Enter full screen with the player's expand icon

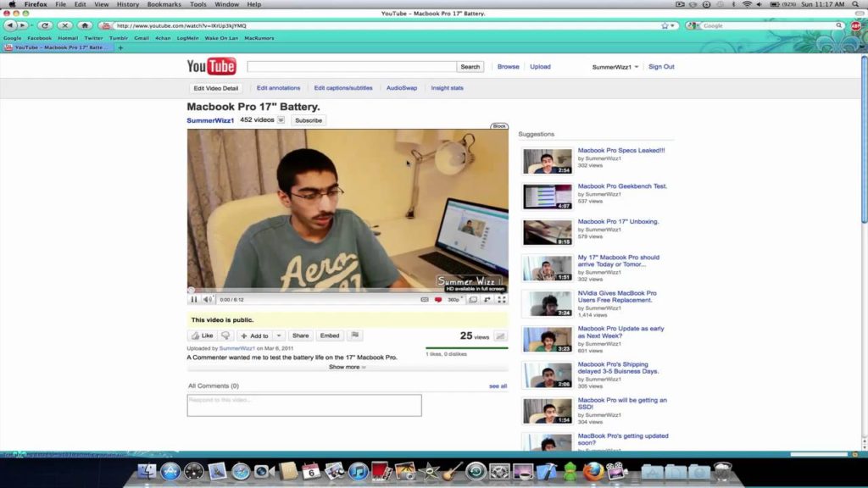click(x=502, y=299)
